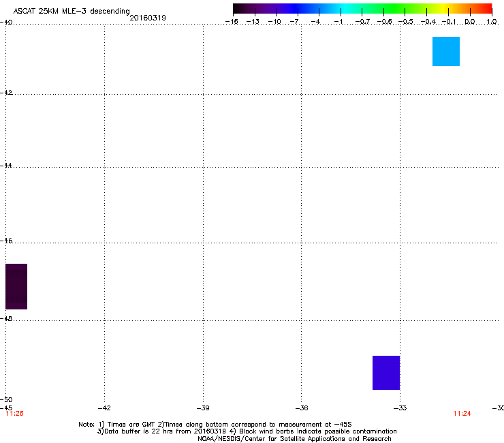Click latitude axis label '-46'
This screenshot has height=443, width=504.
[6, 241]
